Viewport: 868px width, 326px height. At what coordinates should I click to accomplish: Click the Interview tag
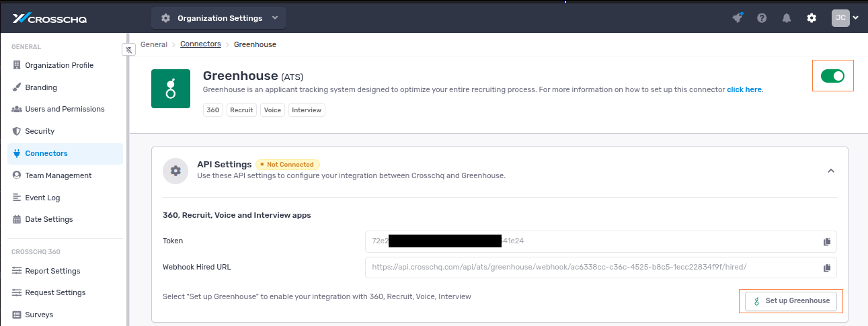point(307,110)
